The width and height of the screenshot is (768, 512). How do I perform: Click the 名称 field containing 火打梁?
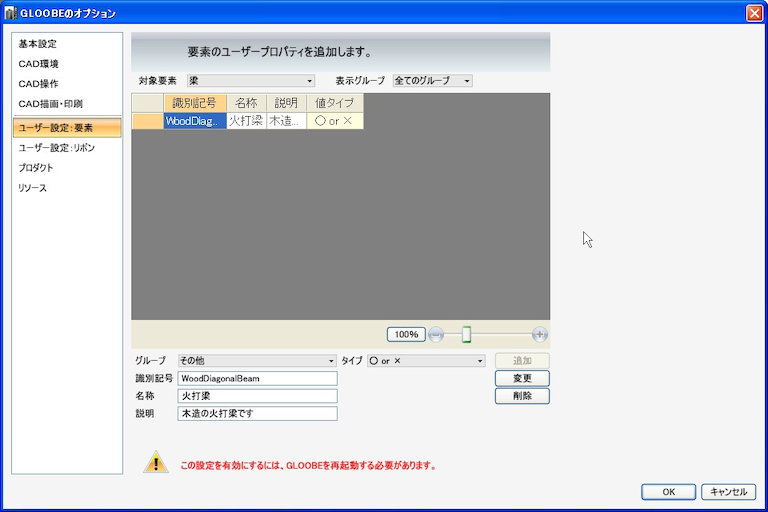pyautogui.click(x=257, y=396)
